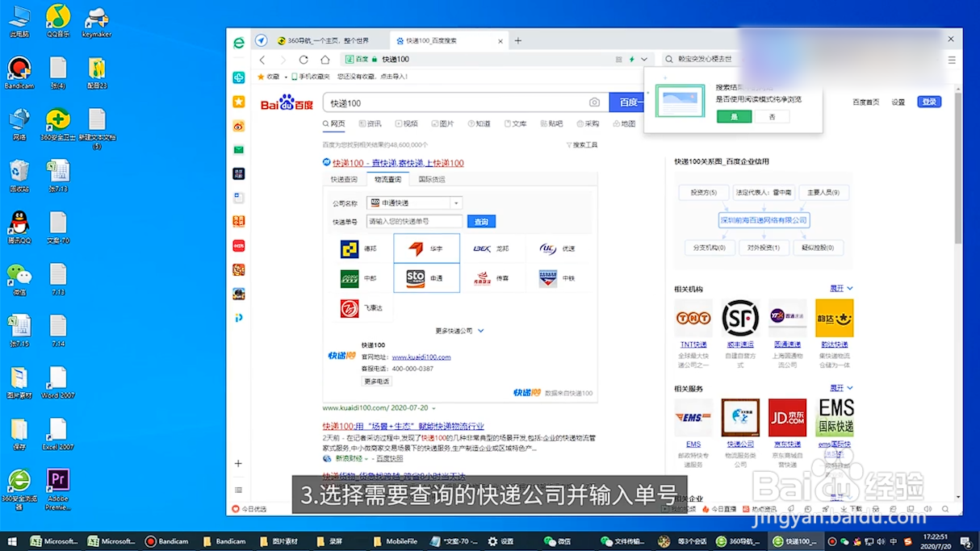Select the 中邮 courier
This screenshot has height=551, width=980.
click(360, 278)
